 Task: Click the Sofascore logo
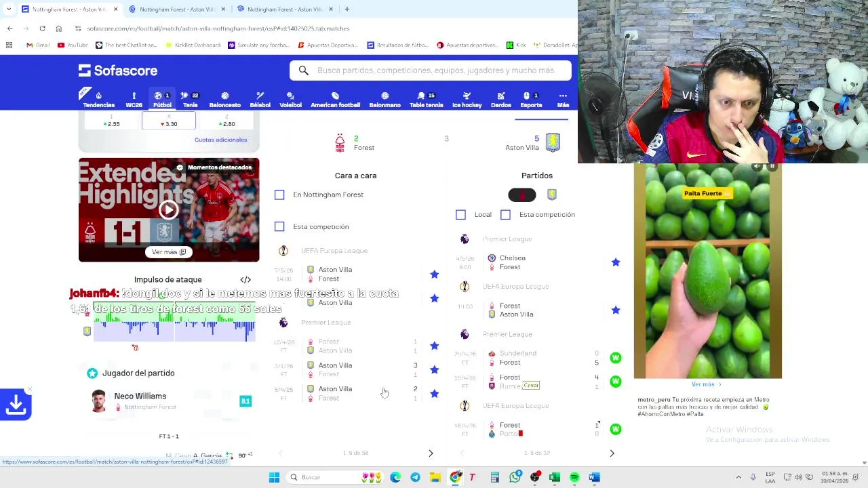(x=118, y=70)
